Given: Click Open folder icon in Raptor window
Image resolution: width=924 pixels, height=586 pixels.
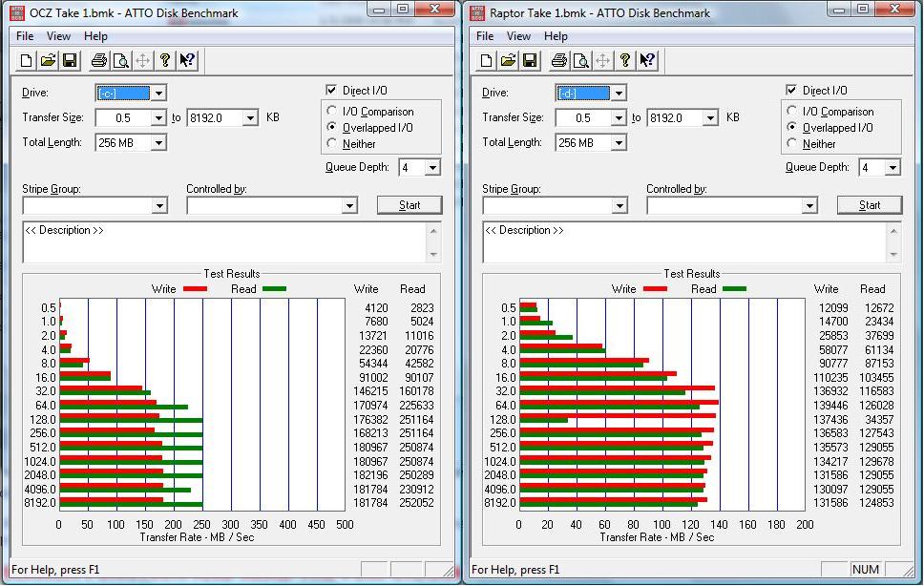Looking at the screenshot, I should point(509,61).
